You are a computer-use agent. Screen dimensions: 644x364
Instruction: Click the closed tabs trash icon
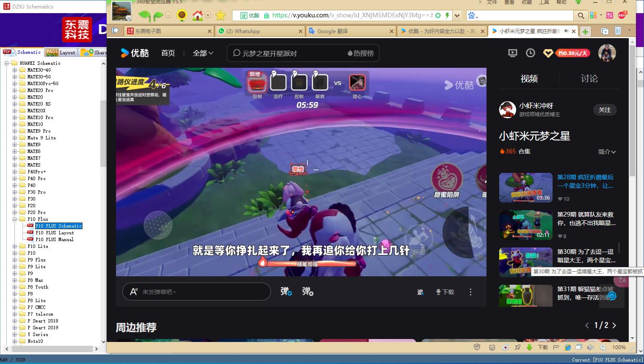click(618, 31)
